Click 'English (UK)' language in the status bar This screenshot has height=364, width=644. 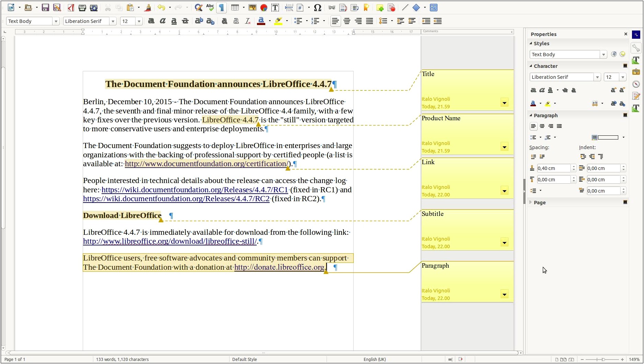coord(375,359)
